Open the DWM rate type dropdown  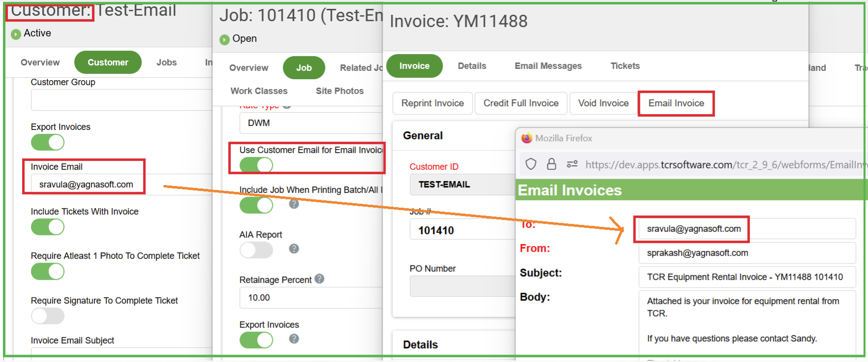coord(311,123)
